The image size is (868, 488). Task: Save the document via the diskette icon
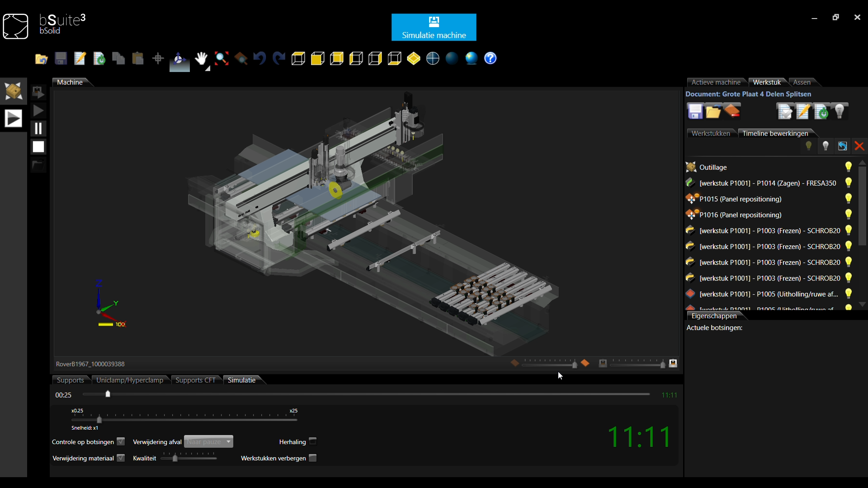tap(61, 58)
